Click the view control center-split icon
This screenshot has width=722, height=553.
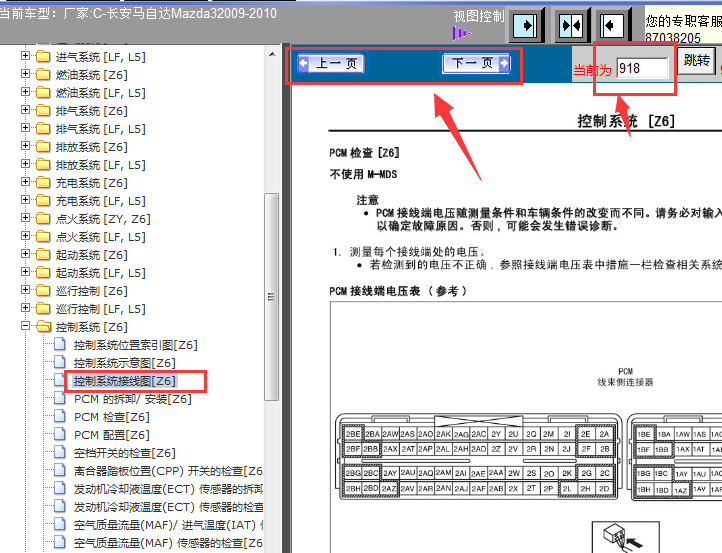pos(571,25)
